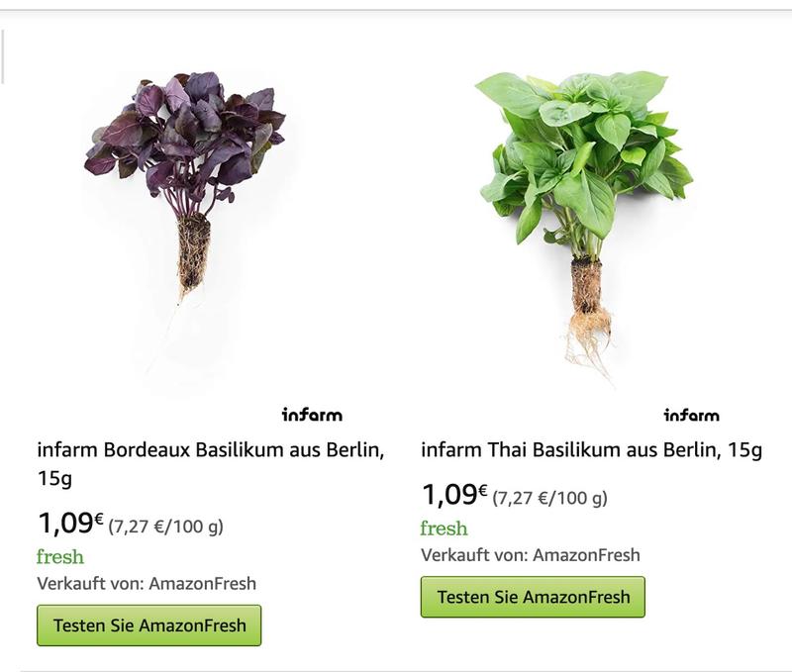Select Verkauft von: AmazonFresh under Bordeaux Basilikum
This screenshot has height=672, width=792.
[x=147, y=583]
